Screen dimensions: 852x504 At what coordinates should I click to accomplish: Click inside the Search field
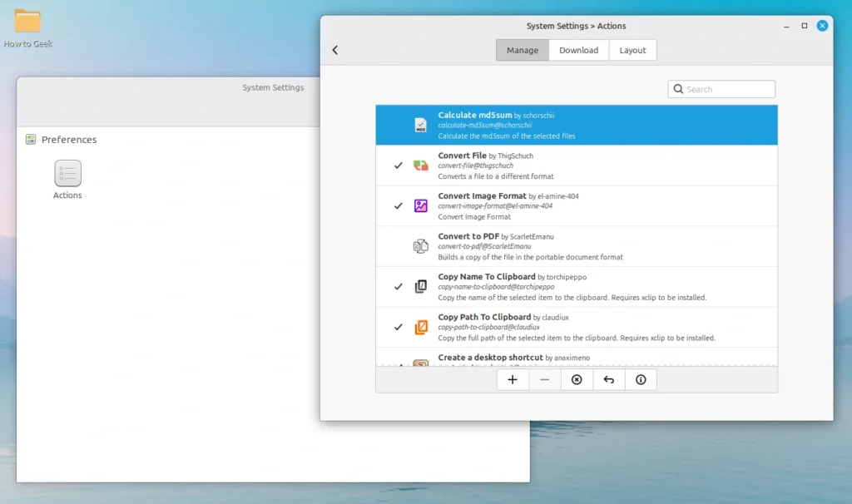pos(724,88)
